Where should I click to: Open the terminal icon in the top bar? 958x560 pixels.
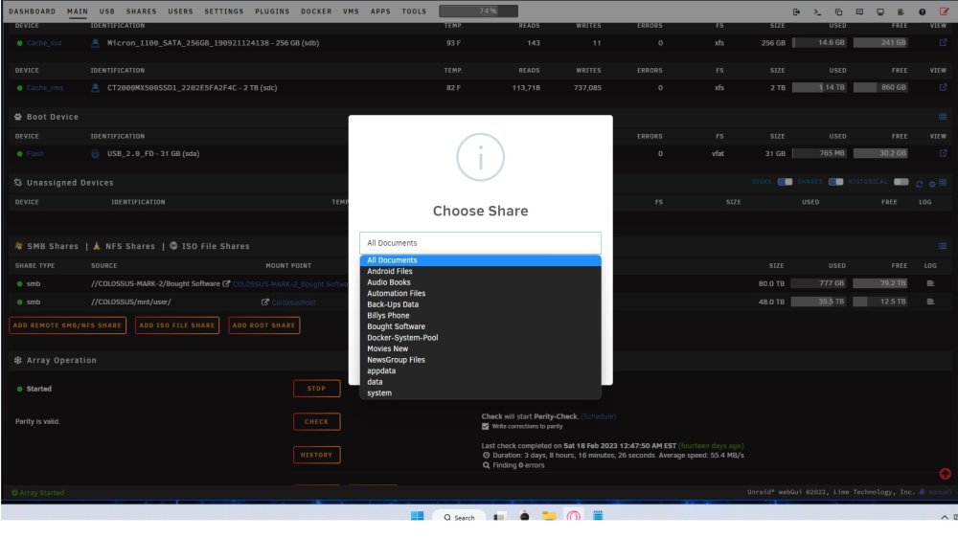click(x=817, y=11)
